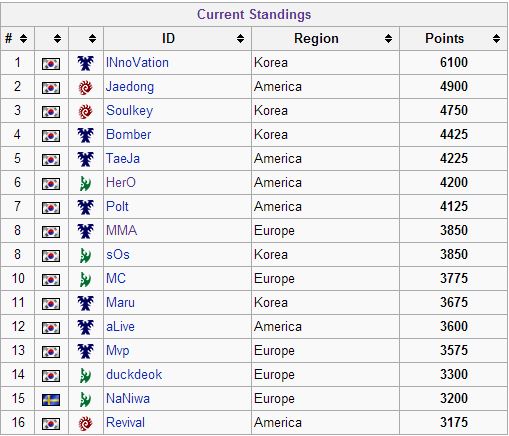Sort by the flag column arrows
The width and height of the screenshot is (509, 436).
(57, 39)
